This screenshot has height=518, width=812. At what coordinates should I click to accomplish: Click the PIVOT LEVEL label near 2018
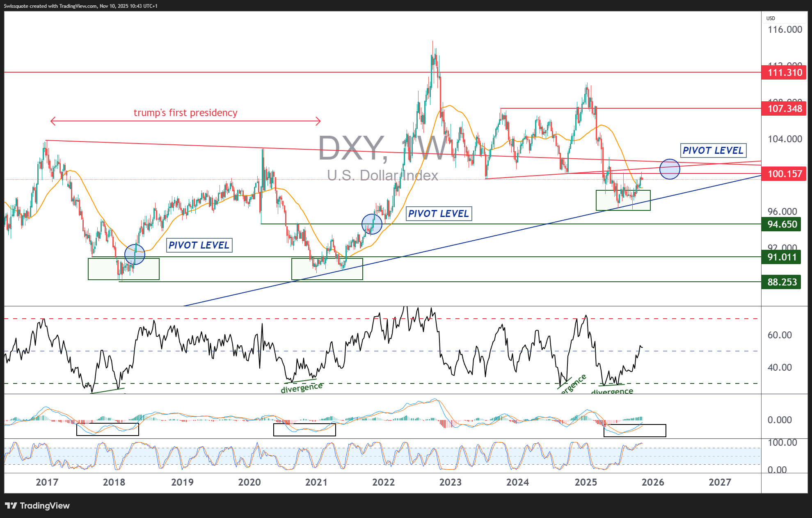click(x=199, y=245)
